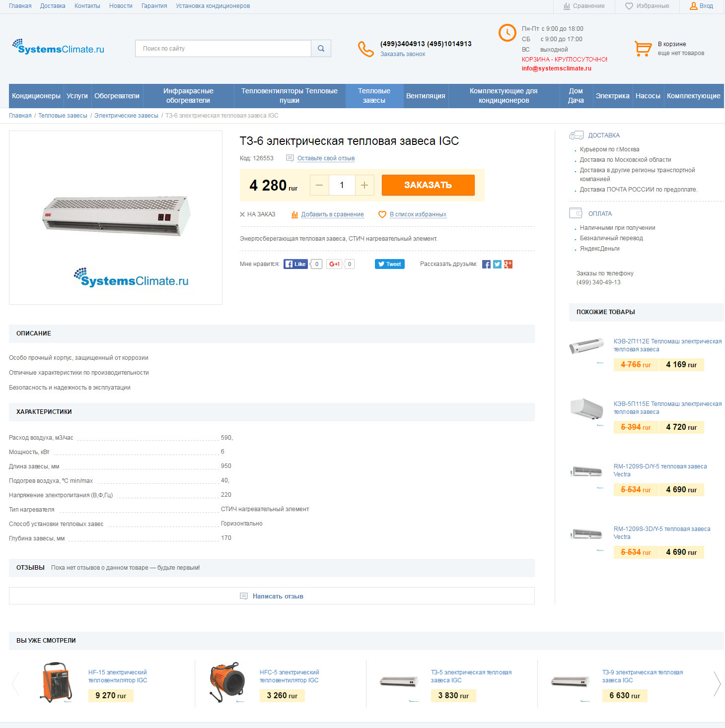This screenshot has width=725, height=728.
Task: Click the site search input field
Action: [x=223, y=49]
